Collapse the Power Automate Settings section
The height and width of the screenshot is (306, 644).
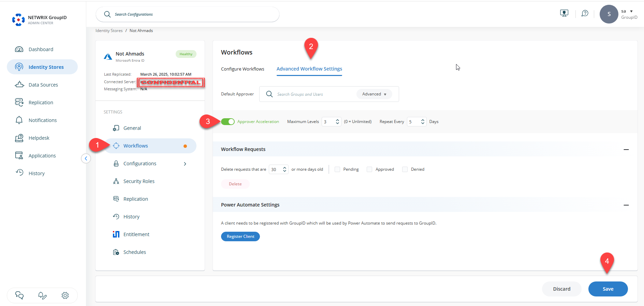click(626, 205)
